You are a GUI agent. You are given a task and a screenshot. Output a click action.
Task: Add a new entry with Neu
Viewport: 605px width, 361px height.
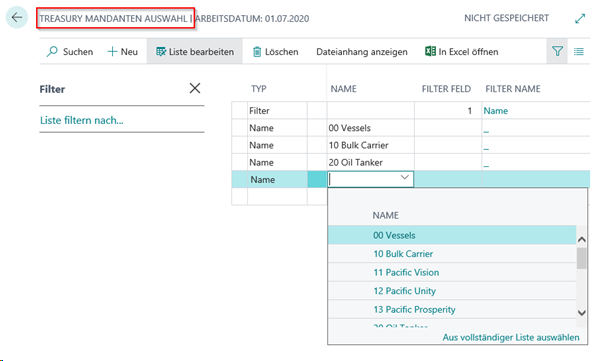pos(122,52)
